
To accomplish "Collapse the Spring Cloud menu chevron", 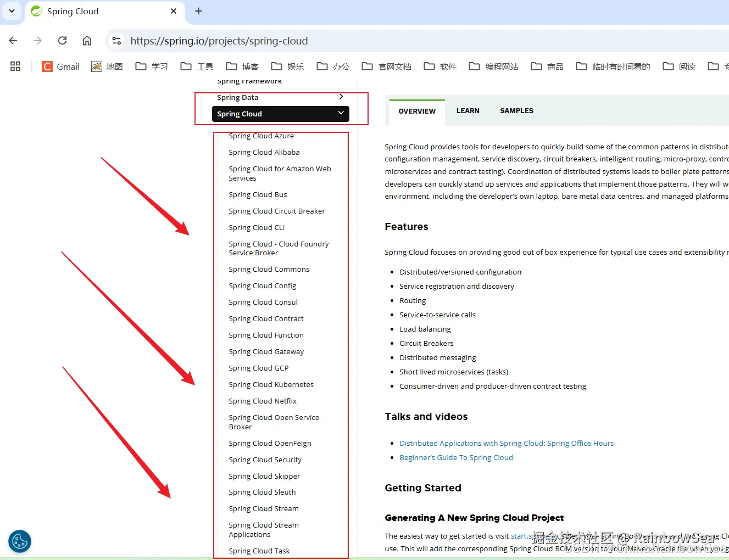I will click(341, 113).
